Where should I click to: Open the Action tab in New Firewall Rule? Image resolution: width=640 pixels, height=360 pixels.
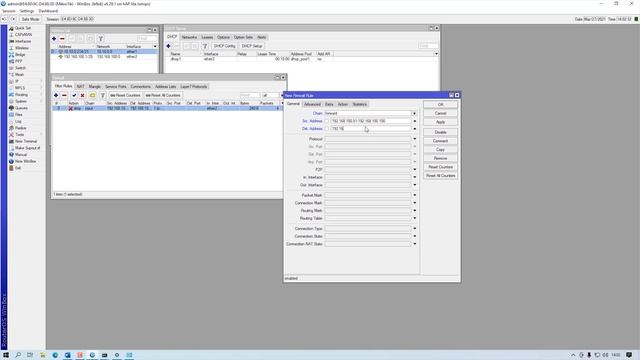[343, 104]
